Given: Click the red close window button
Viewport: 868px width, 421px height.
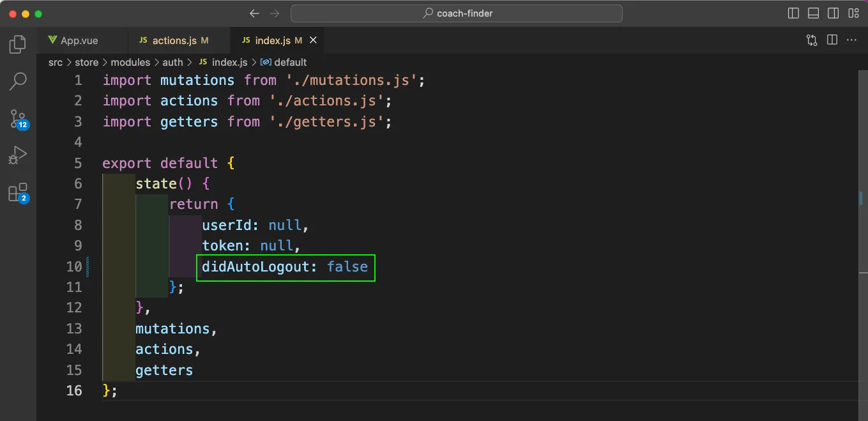Looking at the screenshot, I should tap(13, 13).
